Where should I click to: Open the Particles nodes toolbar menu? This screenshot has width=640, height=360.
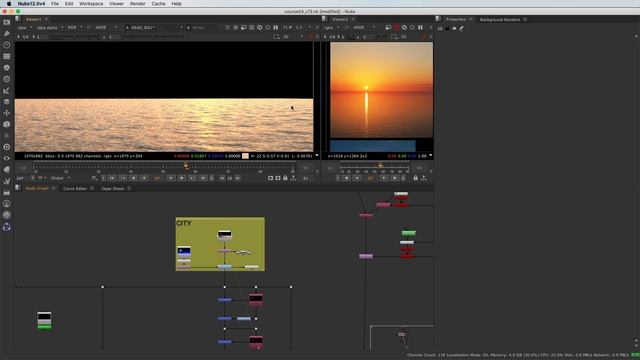click(7, 136)
